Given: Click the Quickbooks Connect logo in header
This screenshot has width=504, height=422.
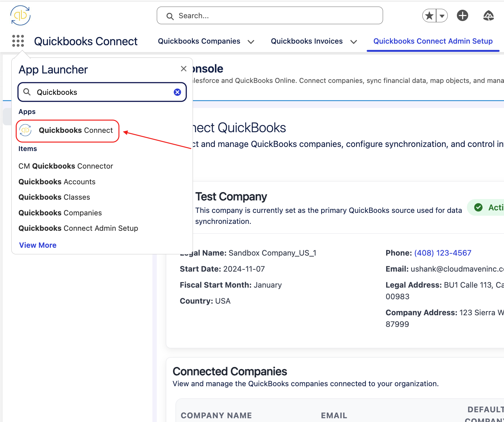Looking at the screenshot, I should coord(20,15).
